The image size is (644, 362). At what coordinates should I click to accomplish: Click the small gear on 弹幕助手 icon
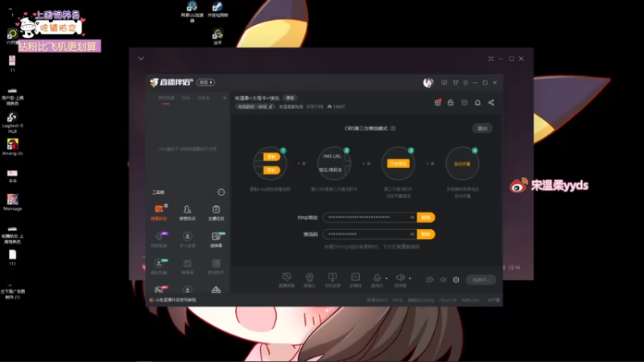[x=166, y=206]
